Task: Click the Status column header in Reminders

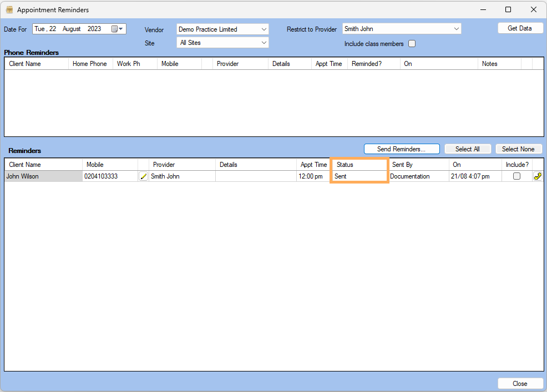Action: point(359,165)
